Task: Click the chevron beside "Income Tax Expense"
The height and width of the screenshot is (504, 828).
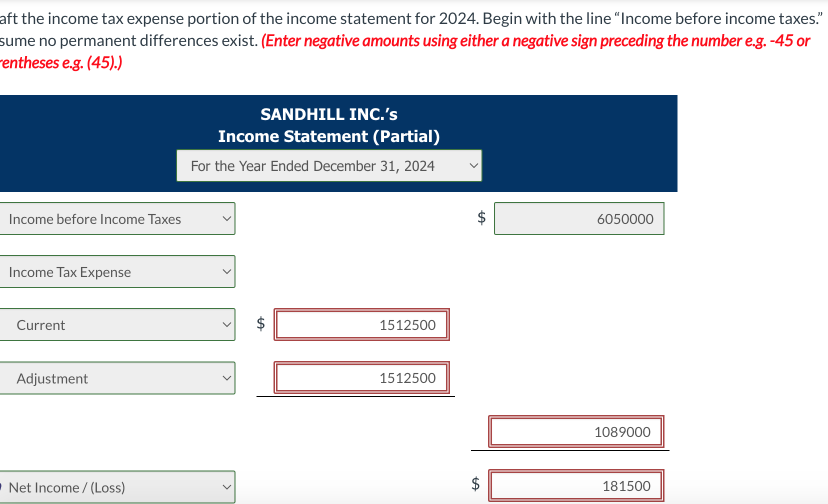Action: click(x=226, y=271)
